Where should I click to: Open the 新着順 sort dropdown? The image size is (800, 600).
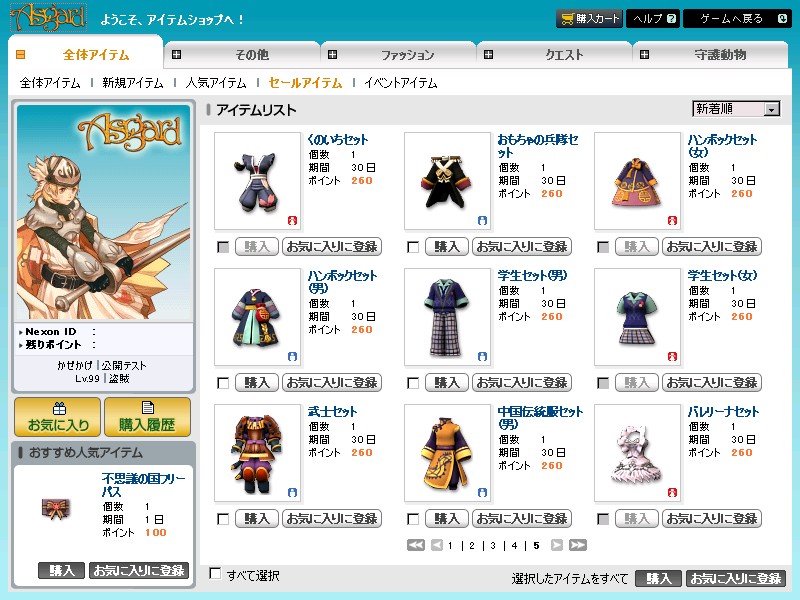(x=736, y=109)
